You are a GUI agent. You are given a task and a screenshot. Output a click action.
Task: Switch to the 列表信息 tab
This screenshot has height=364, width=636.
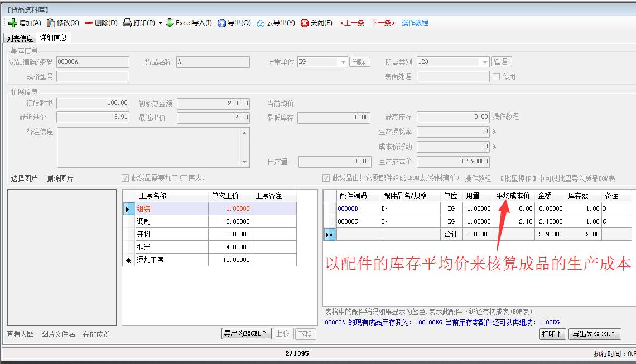point(20,38)
